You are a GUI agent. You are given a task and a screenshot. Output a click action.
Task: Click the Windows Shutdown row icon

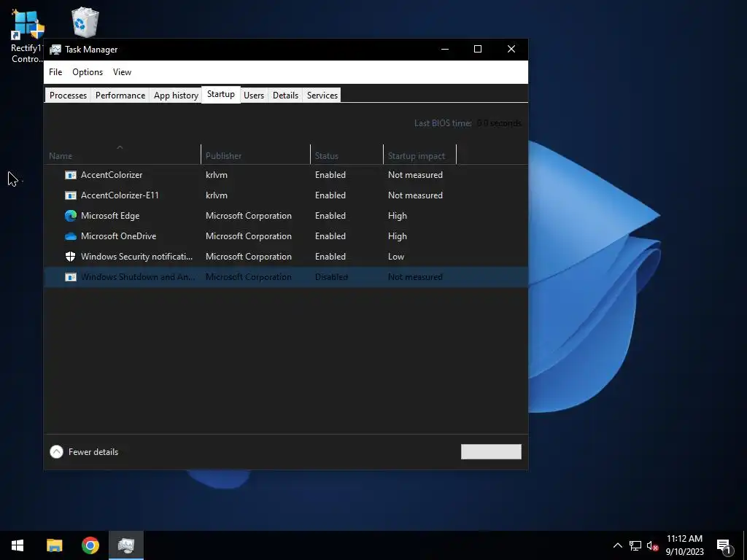point(71,277)
